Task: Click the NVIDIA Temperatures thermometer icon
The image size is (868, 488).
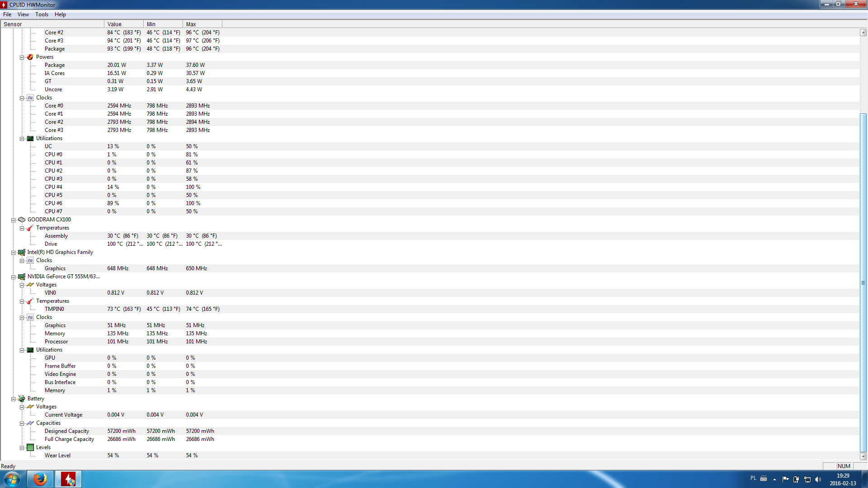Action: (30, 301)
